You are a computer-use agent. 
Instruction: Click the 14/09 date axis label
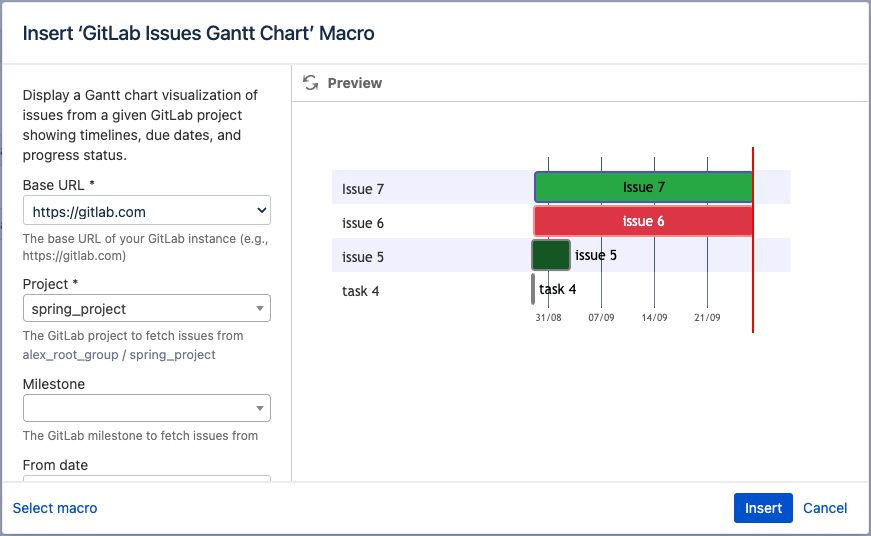(x=654, y=317)
